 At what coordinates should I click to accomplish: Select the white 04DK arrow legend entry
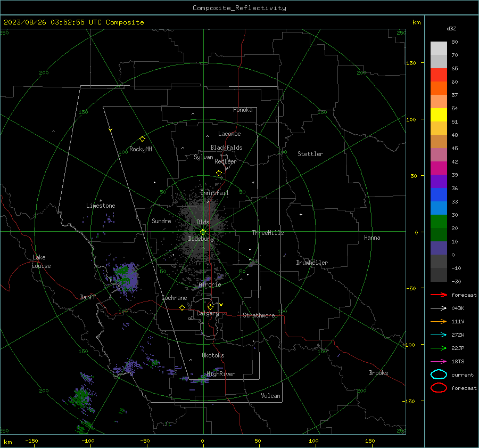point(439,308)
